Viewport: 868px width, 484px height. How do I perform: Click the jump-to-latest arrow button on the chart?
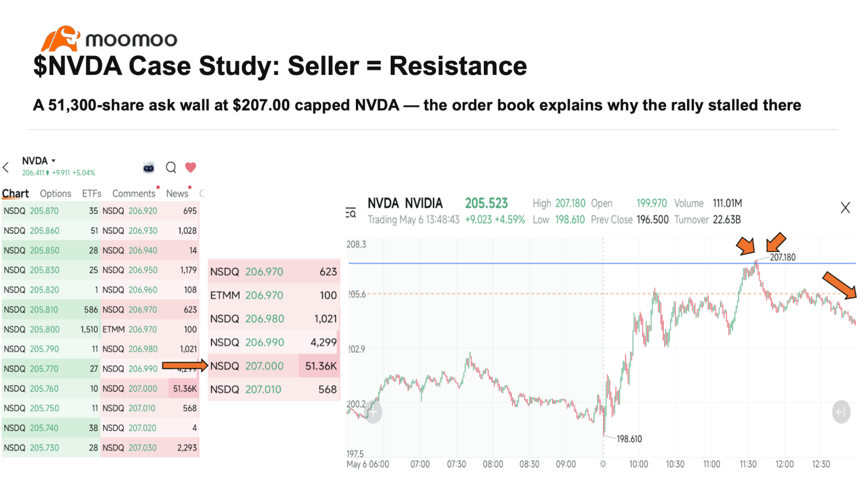coord(841,412)
